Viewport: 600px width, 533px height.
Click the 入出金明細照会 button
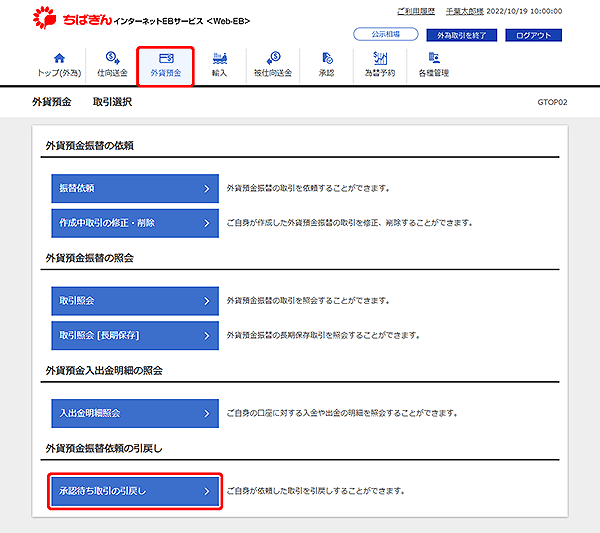[x=135, y=413]
